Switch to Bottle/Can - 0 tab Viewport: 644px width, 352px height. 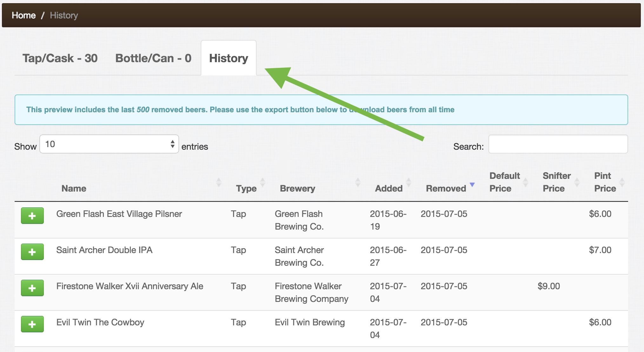153,58
